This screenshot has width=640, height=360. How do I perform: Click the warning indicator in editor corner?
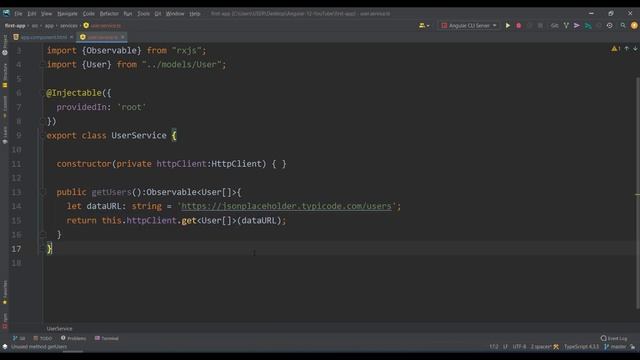tap(616, 49)
